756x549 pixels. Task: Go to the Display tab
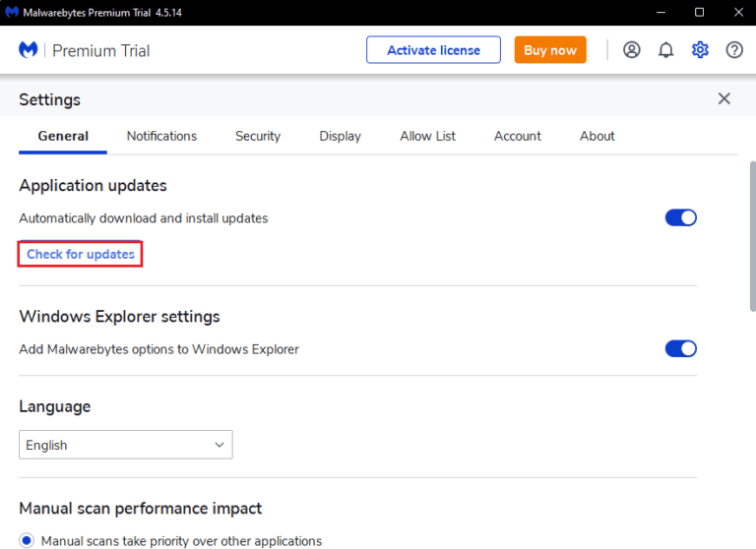click(340, 136)
